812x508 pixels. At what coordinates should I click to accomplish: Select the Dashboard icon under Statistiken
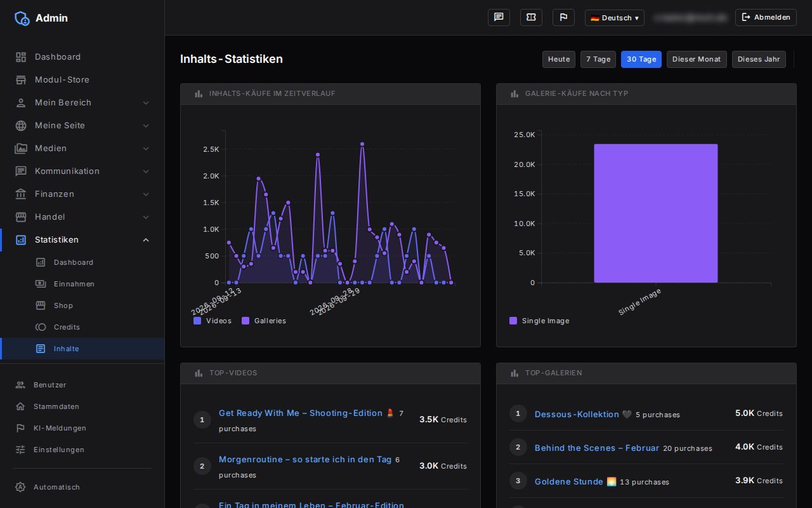[41, 262]
